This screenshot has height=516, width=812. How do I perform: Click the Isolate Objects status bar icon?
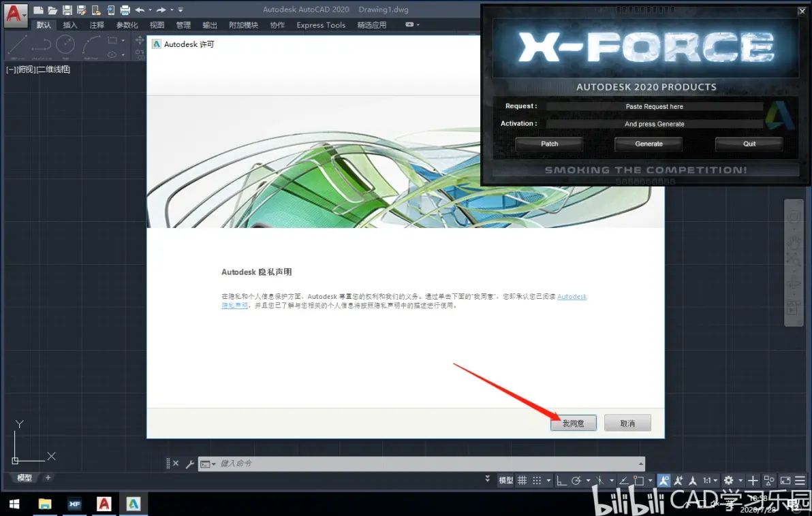(x=769, y=481)
